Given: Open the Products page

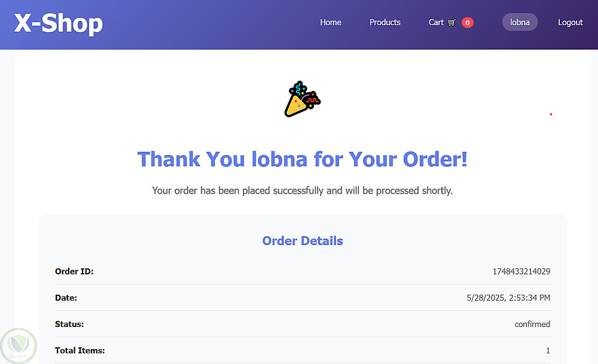Looking at the screenshot, I should coord(385,22).
